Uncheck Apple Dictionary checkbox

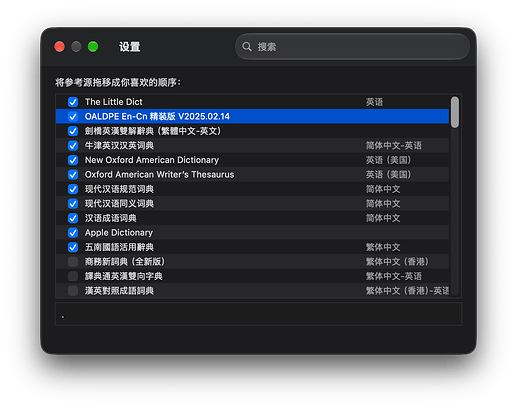pyautogui.click(x=73, y=233)
